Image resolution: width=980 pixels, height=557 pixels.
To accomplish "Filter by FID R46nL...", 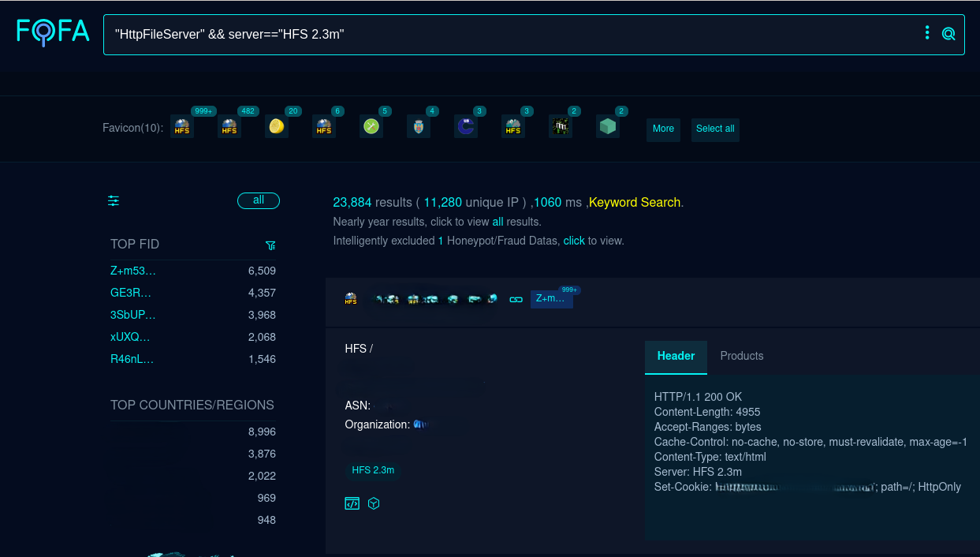I will pyautogui.click(x=132, y=359).
